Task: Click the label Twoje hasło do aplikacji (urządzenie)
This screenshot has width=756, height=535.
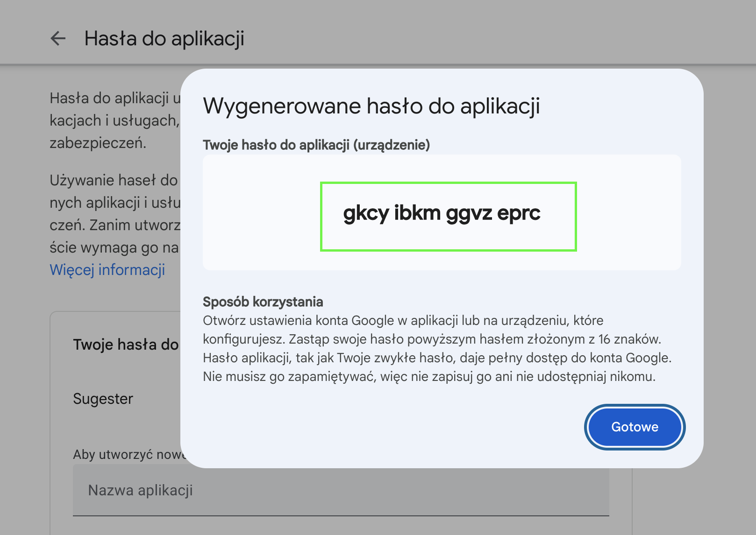Action: point(317,145)
